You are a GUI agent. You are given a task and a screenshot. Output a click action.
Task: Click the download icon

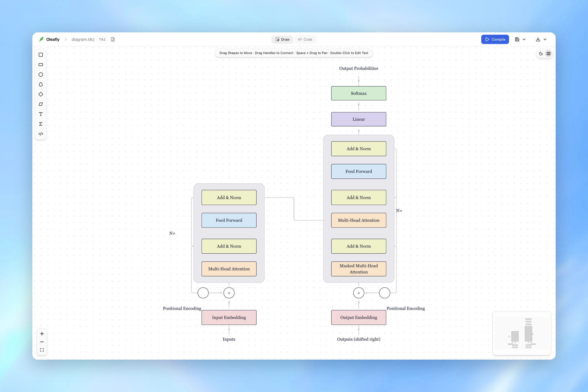(x=538, y=39)
